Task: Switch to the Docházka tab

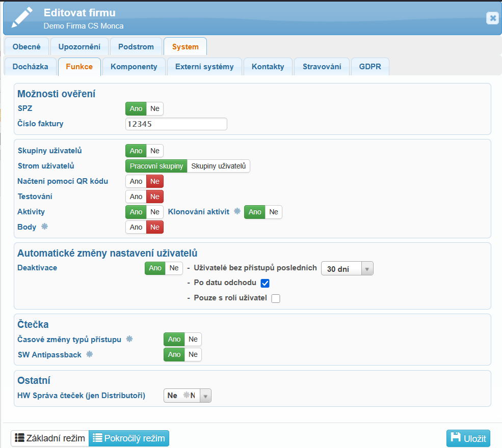Action: point(30,67)
